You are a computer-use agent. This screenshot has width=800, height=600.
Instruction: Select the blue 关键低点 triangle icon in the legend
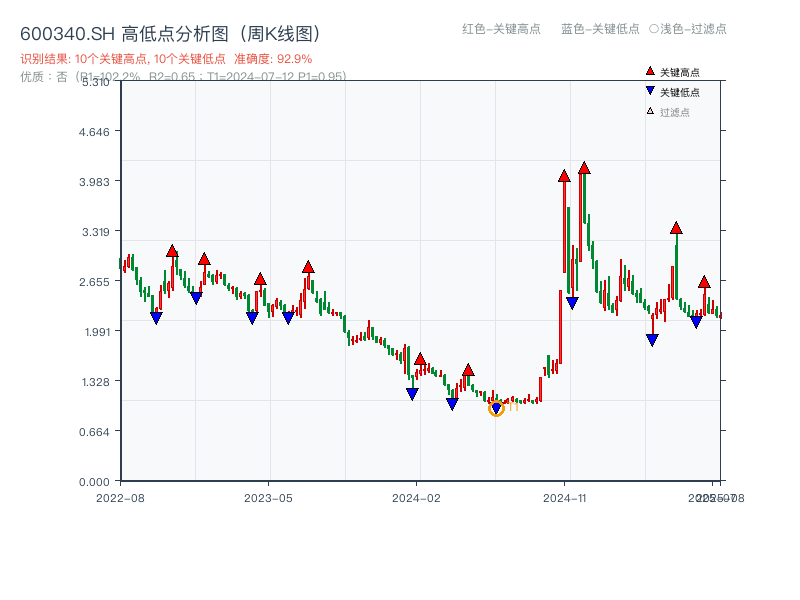click(650, 93)
